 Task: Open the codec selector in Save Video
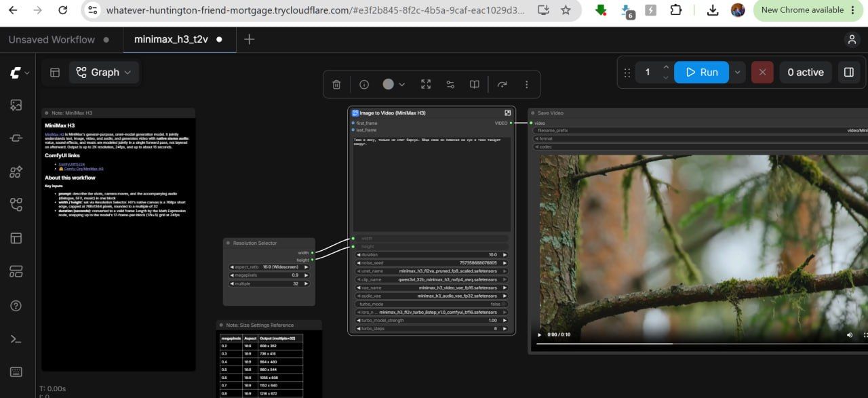click(x=701, y=146)
